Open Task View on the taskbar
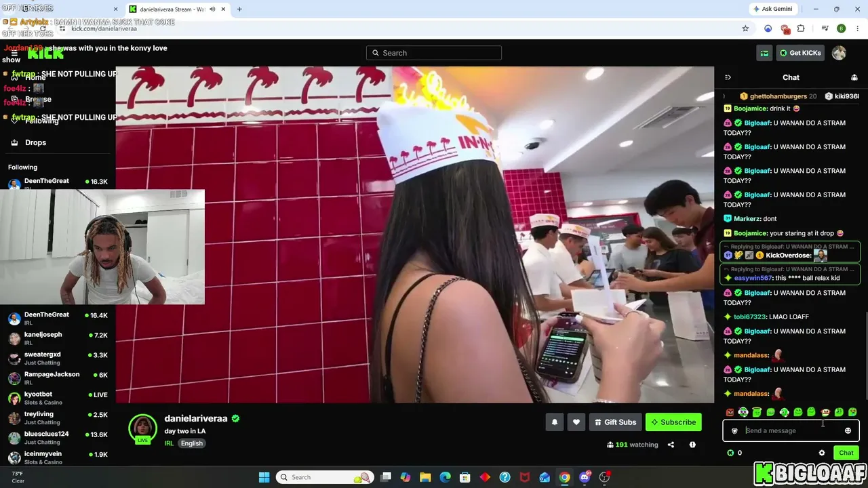This screenshot has width=868, height=488. [386, 477]
